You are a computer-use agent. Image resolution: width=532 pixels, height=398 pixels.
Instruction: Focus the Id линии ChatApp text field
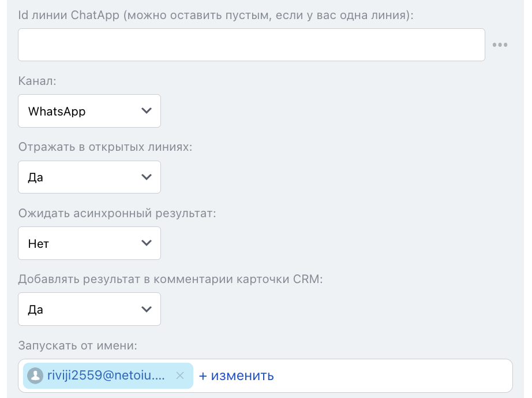pyautogui.click(x=251, y=45)
